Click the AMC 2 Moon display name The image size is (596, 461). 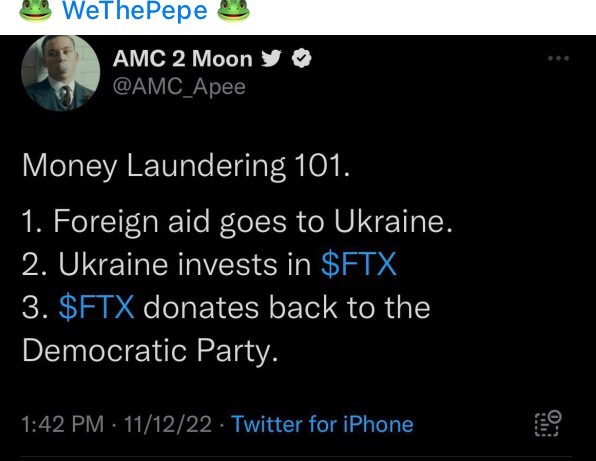(x=182, y=59)
